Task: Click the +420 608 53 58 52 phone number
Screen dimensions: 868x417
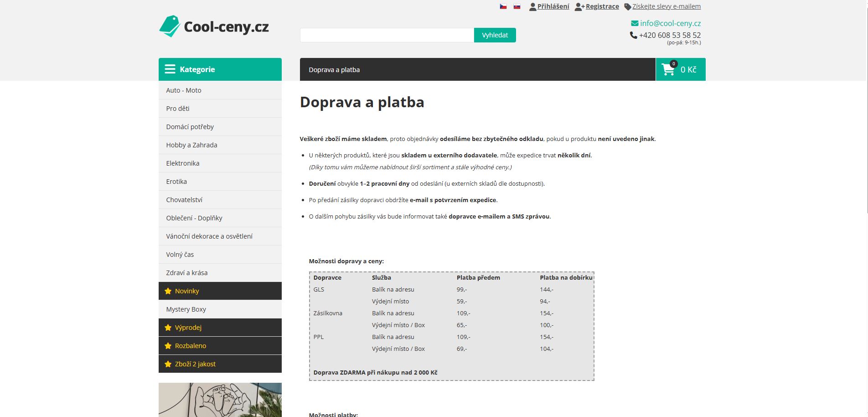Action: point(670,35)
